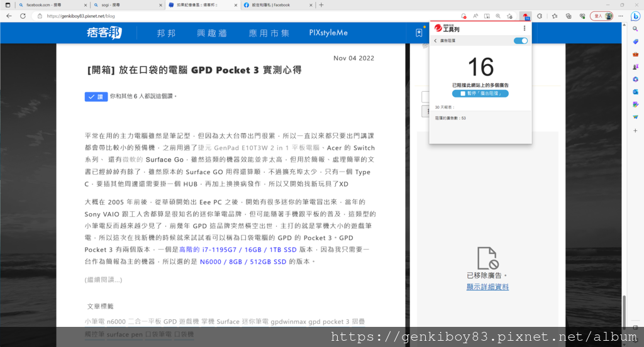
Task: Click the notifications blocked bell icon
Action: tap(464, 16)
